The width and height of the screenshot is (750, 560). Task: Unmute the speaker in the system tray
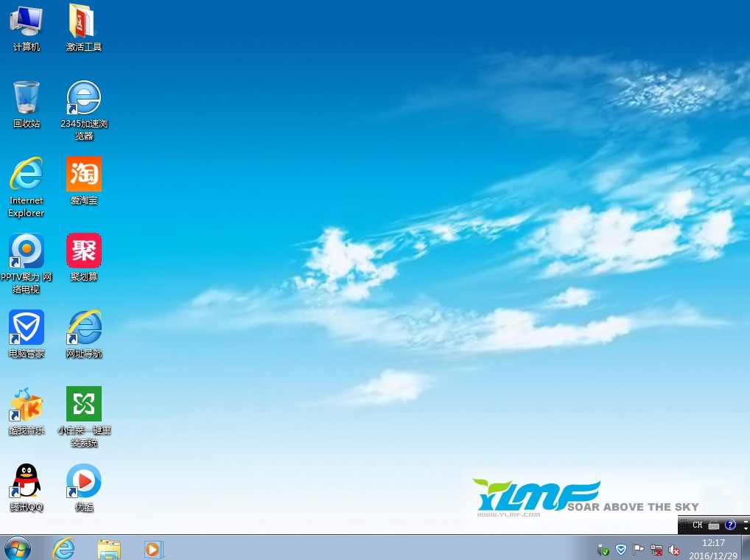(x=673, y=550)
